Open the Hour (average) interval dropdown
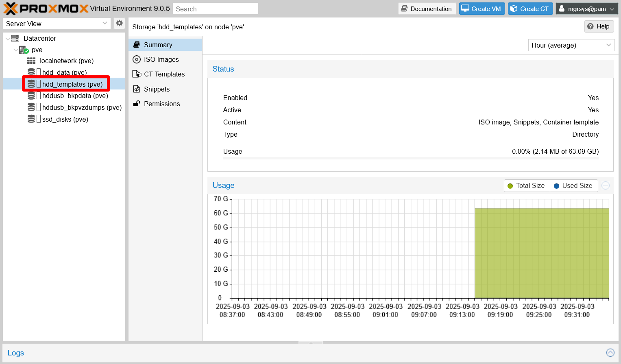The height and width of the screenshot is (364, 621). pos(571,45)
